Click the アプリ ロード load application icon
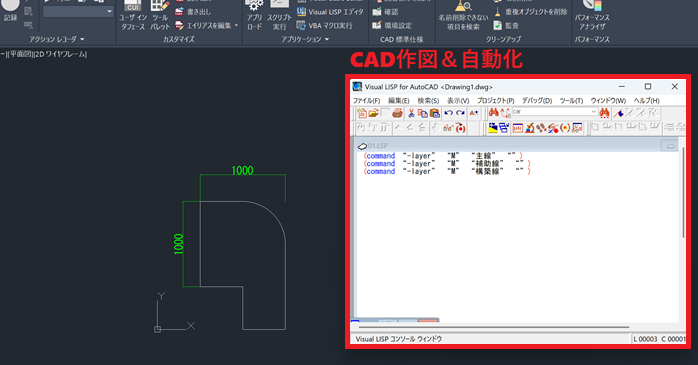This screenshot has width=698, height=365. point(254,16)
